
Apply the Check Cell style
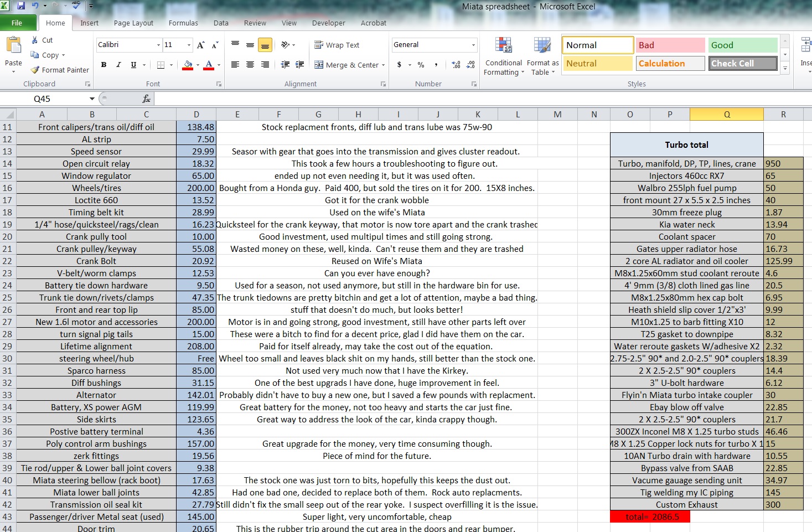pyautogui.click(x=743, y=64)
